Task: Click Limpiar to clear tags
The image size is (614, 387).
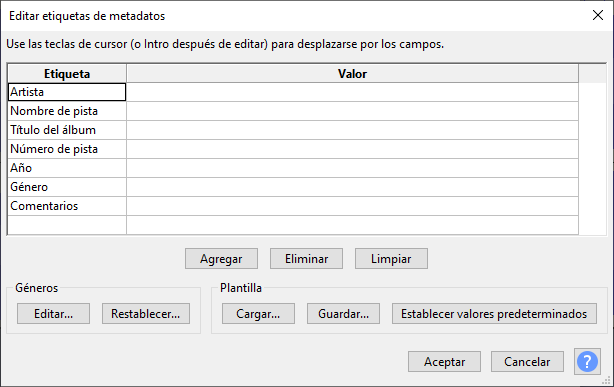Action: coord(391,259)
